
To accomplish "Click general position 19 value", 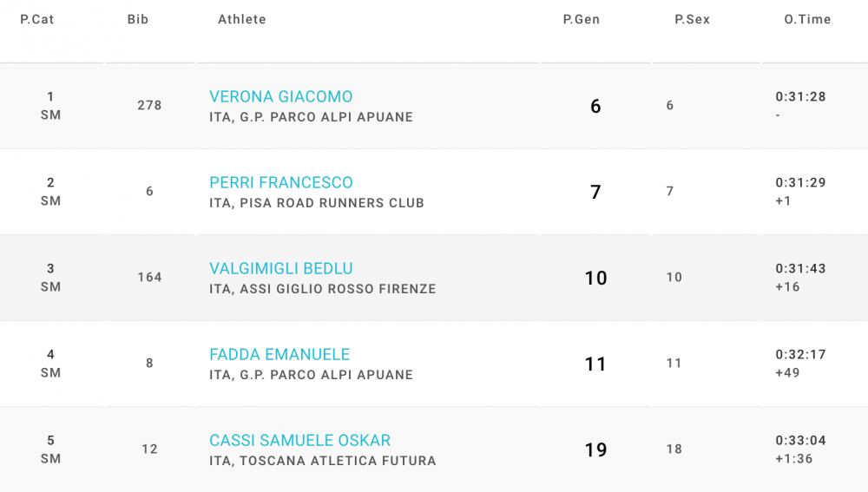I will coord(595,450).
